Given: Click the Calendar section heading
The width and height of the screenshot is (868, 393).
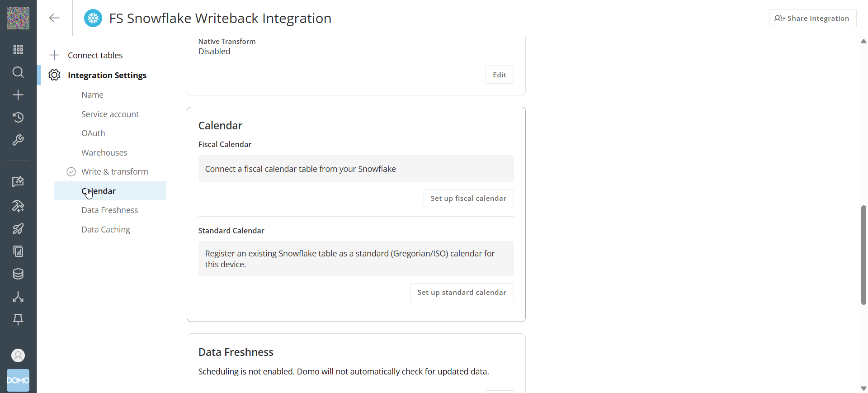Looking at the screenshot, I should [220, 126].
